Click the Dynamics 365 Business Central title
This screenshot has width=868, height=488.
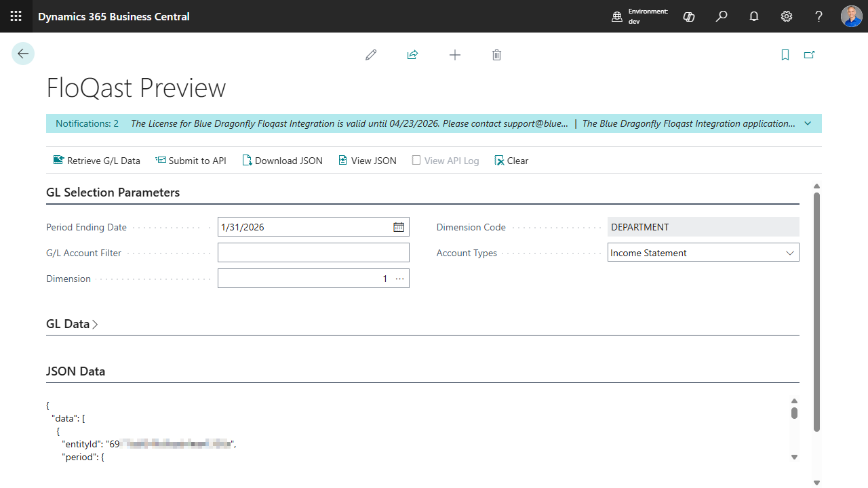[x=114, y=16]
